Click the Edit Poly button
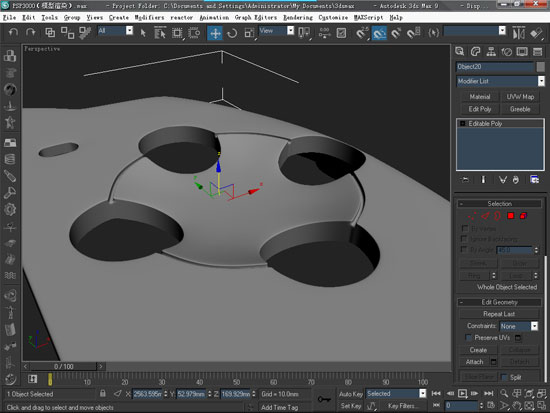The image size is (550, 413). click(x=479, y=109)
